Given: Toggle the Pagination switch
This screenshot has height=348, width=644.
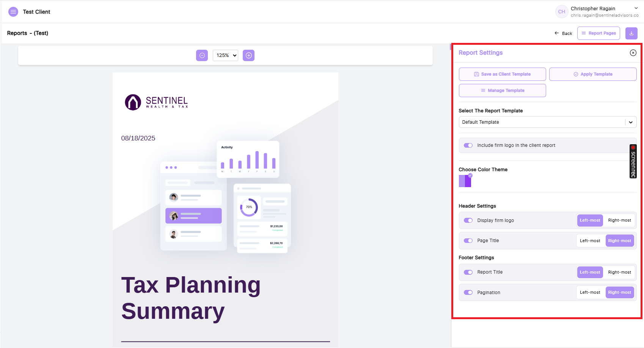Looking at the screenshot, I should (468, 293).
